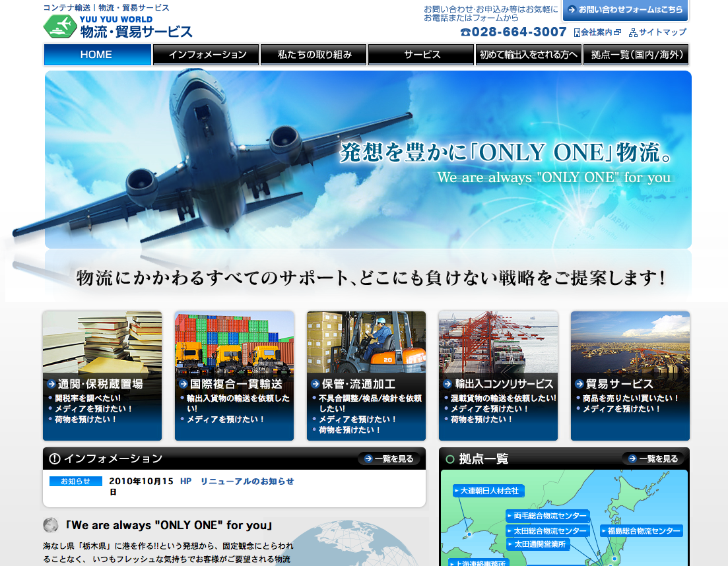This screenshot has height=566, width=728.
Task: Click the arrow icon next to 貿易サービス
Action: click(x=579, y=384)
